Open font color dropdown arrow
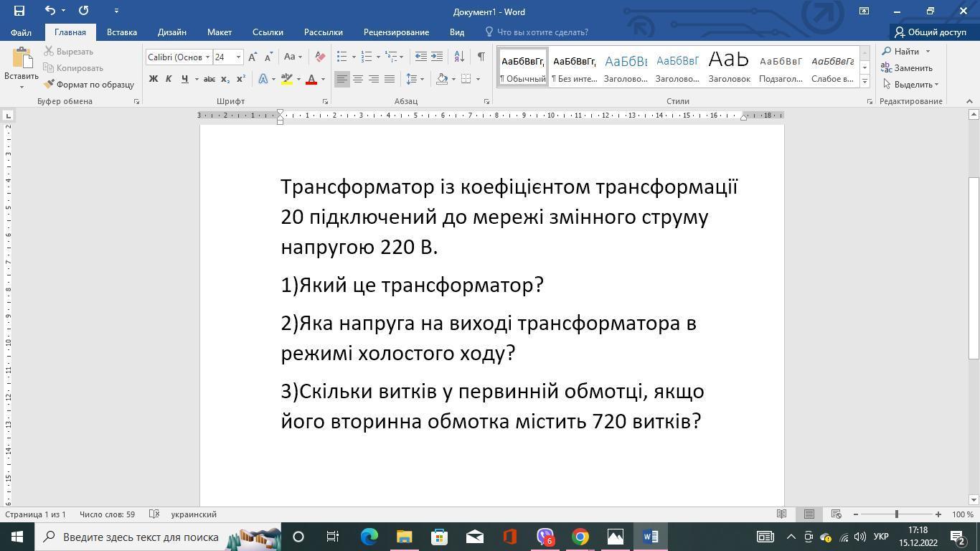This screenshot has width=980, height=551. click(323, 79)
